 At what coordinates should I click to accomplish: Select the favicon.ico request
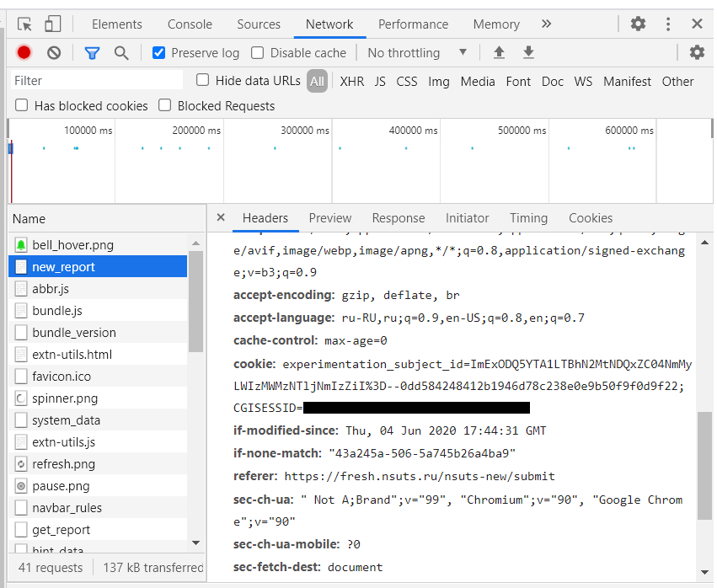coord(98,377)
